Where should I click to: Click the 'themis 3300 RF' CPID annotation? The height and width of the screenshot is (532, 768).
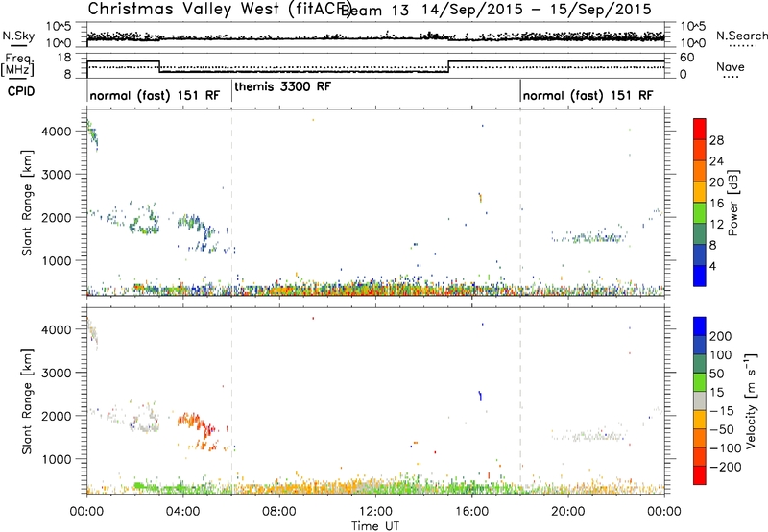pos(283,86)
